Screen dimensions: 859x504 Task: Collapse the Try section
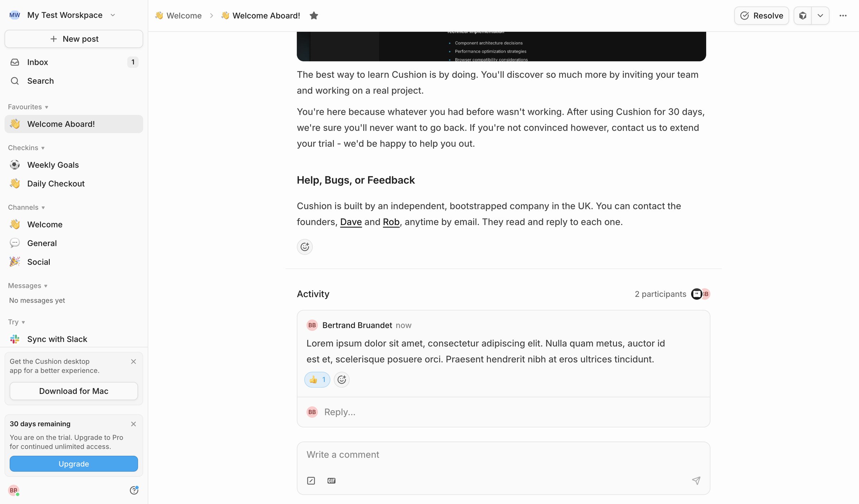16,322
